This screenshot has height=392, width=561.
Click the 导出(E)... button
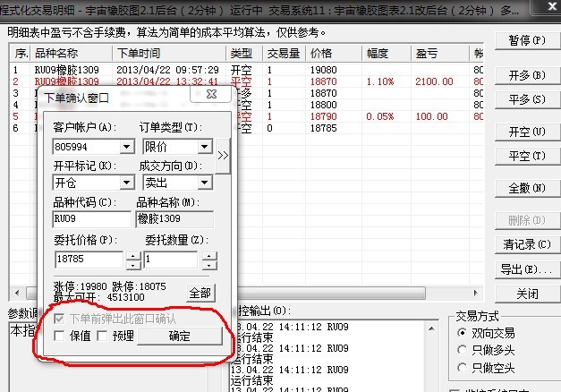(527, 269)
